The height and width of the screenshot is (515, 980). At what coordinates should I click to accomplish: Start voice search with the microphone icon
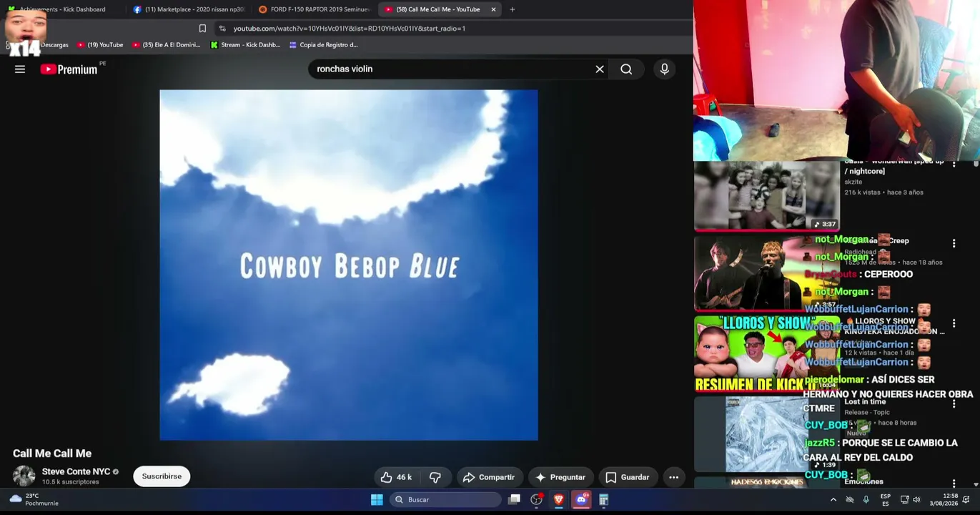coord(664,69)
